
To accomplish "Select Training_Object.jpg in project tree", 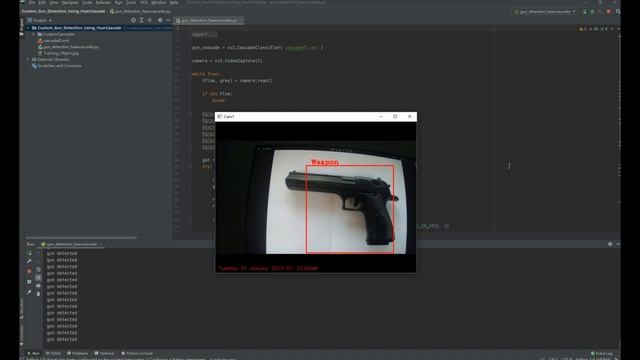I will (58, 53).
